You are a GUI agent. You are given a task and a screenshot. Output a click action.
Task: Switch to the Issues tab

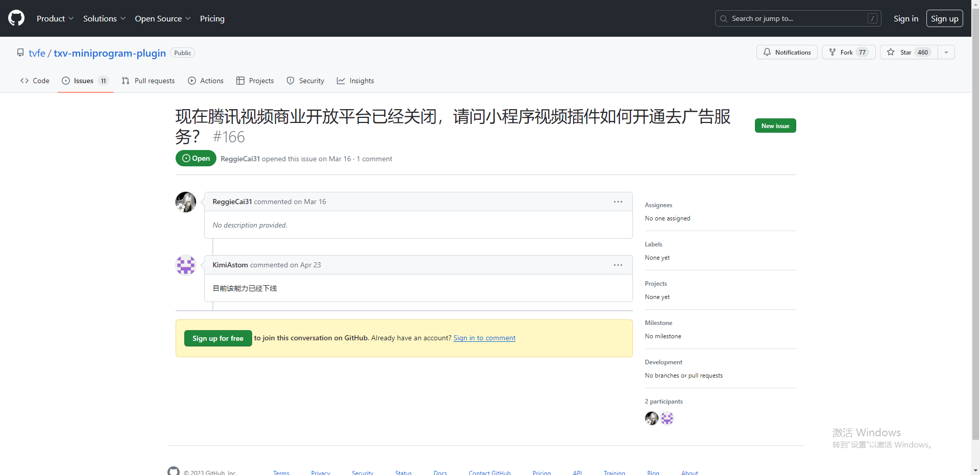[85, 81]
